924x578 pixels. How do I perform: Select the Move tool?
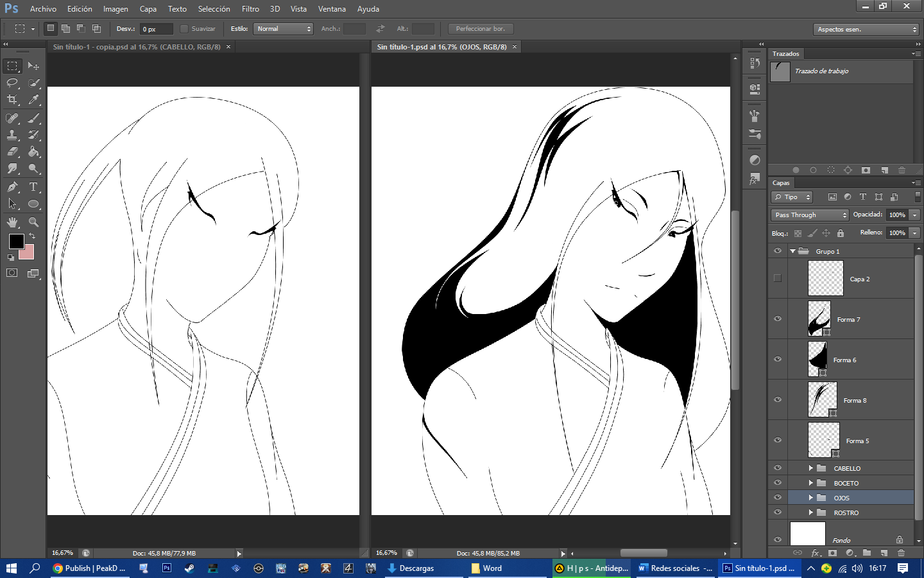[33, 66]
